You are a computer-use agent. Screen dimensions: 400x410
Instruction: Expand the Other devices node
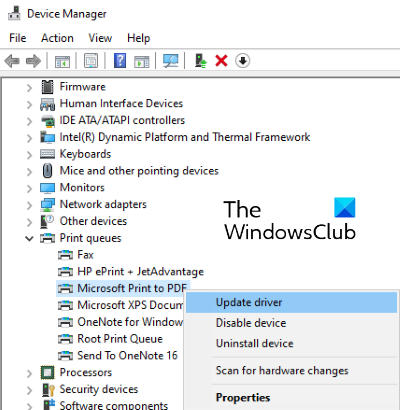click(29, 222)
